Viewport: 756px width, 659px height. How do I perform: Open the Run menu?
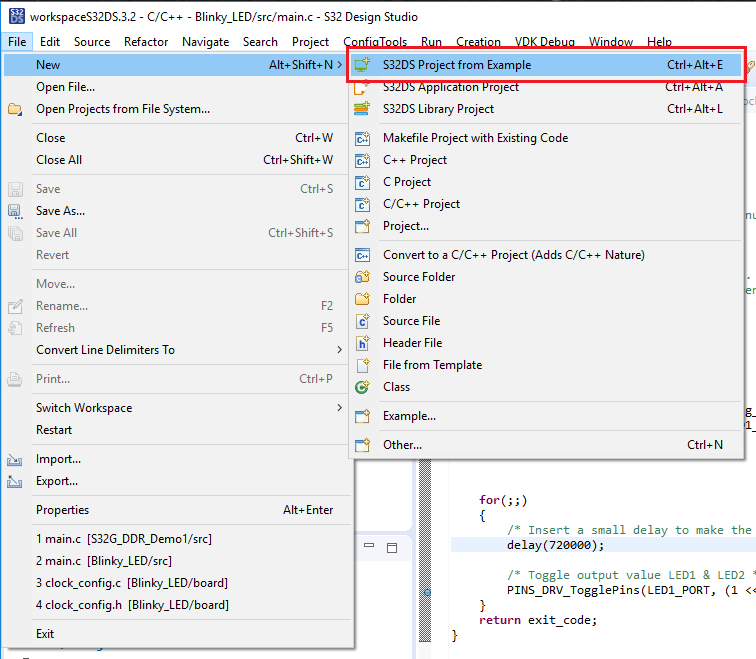[431, 42]
